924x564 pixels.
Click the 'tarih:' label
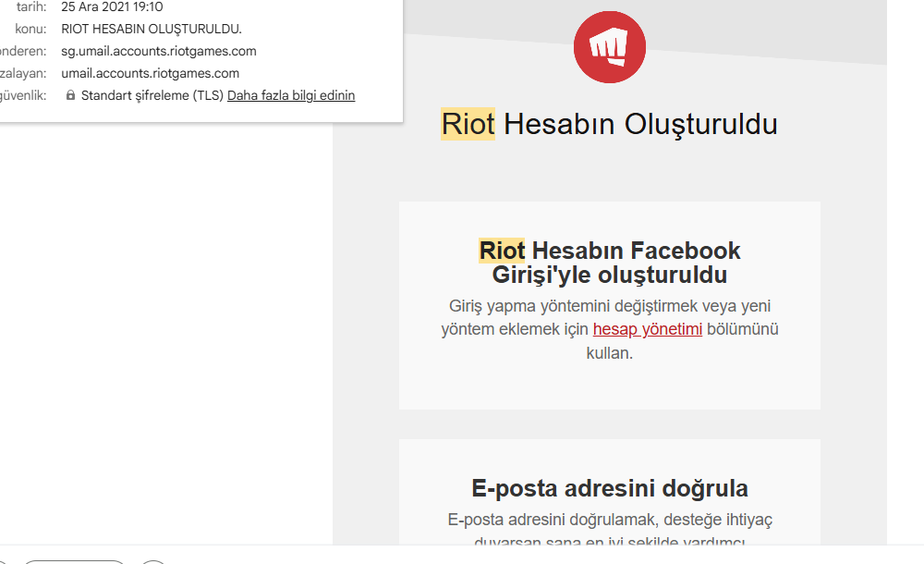(x=31, y=7)
